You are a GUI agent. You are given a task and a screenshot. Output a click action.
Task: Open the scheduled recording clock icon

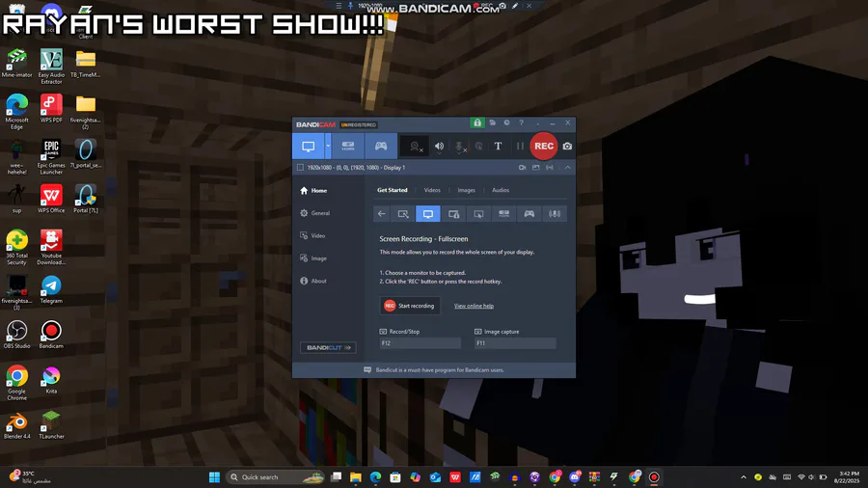(x=506, y=122)
